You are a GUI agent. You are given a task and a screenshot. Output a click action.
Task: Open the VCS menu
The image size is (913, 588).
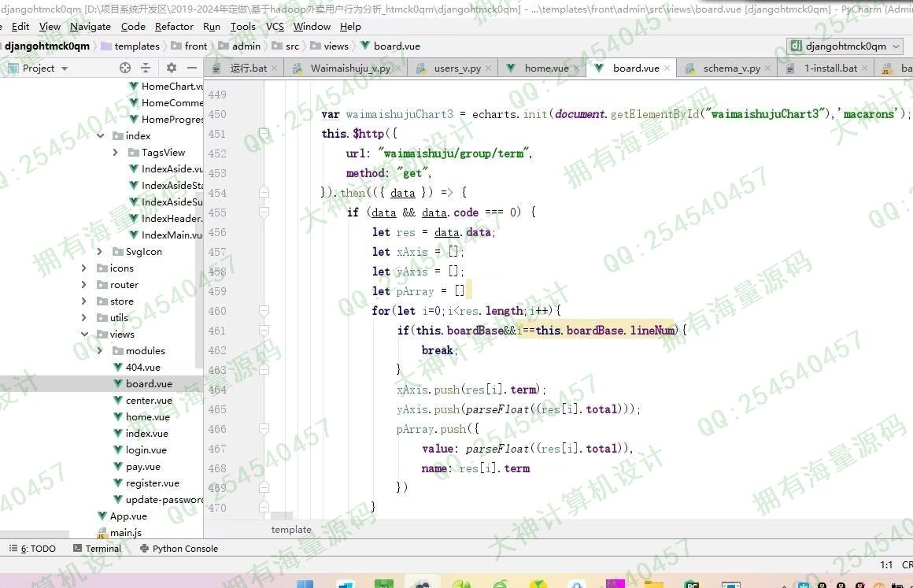275,27
